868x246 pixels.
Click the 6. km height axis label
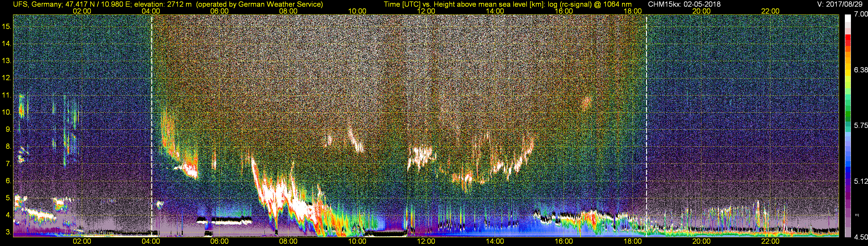[8, 181]
